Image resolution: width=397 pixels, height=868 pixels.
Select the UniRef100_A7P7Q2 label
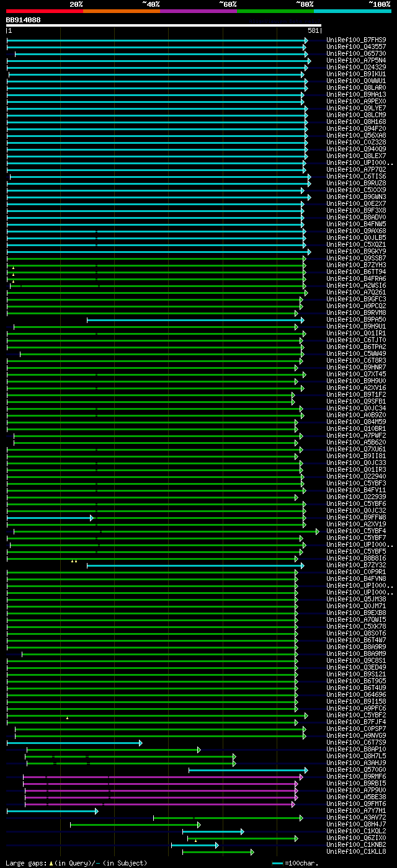356,169
